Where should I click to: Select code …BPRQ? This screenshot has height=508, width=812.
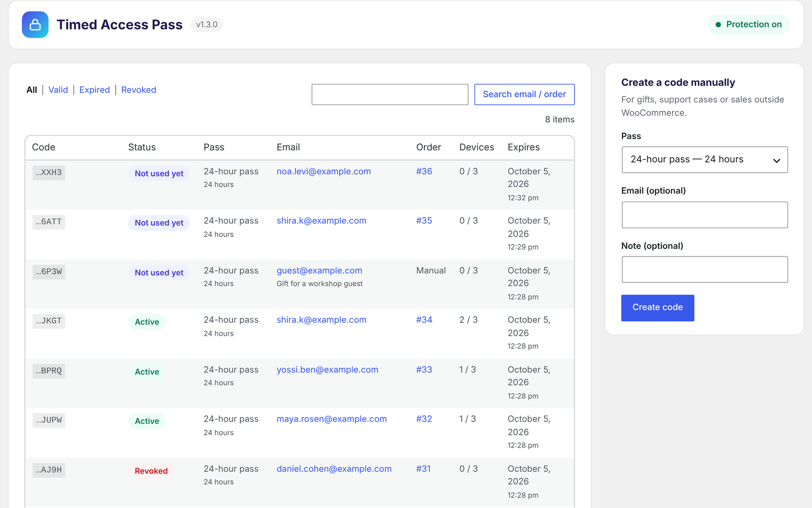click(x=49, y=371)
